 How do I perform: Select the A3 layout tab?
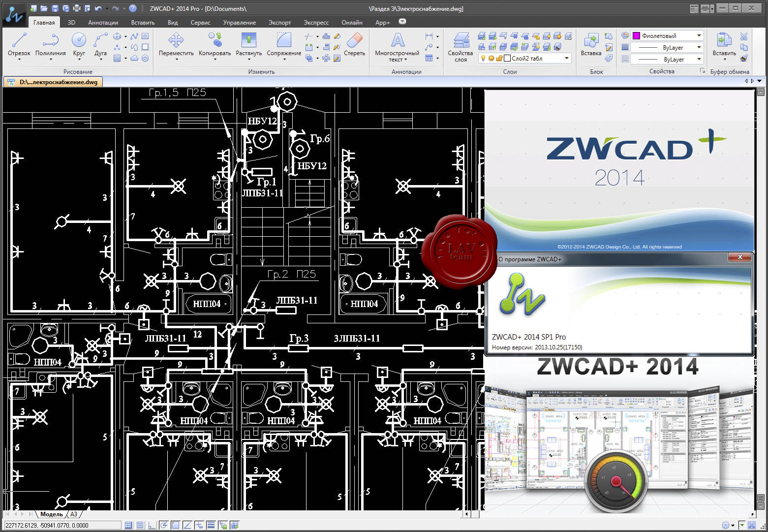tap(73, 514)
